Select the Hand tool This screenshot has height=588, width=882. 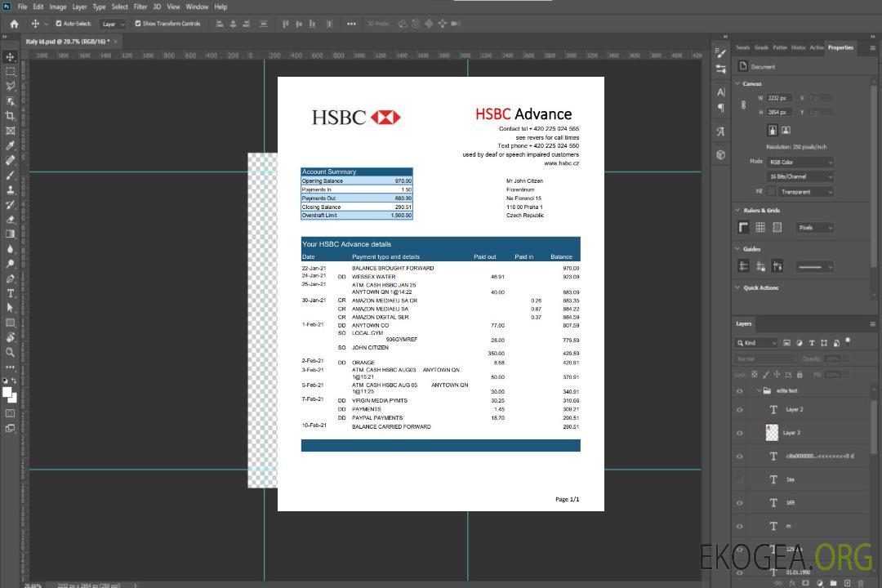click(10, 337)
